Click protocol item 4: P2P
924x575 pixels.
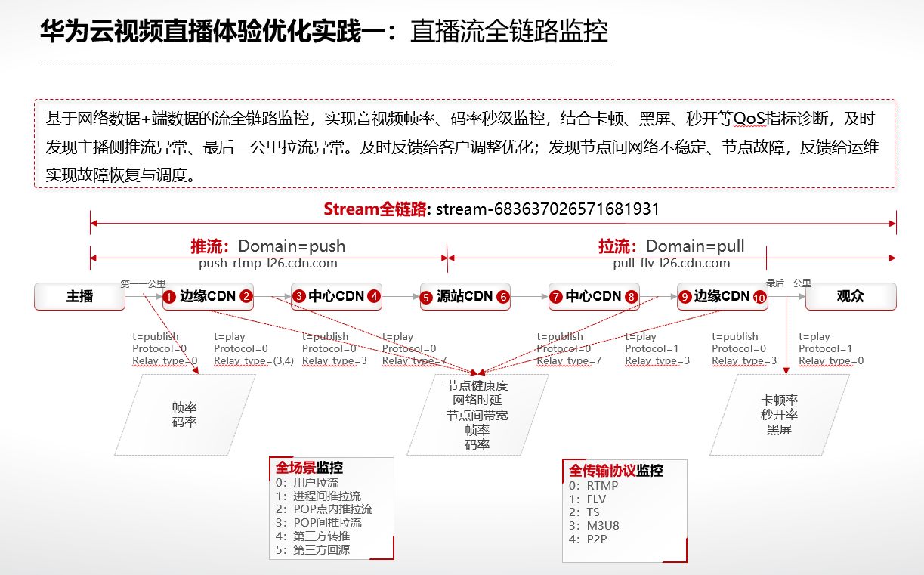pyautogui.click(x=589, y=539)
